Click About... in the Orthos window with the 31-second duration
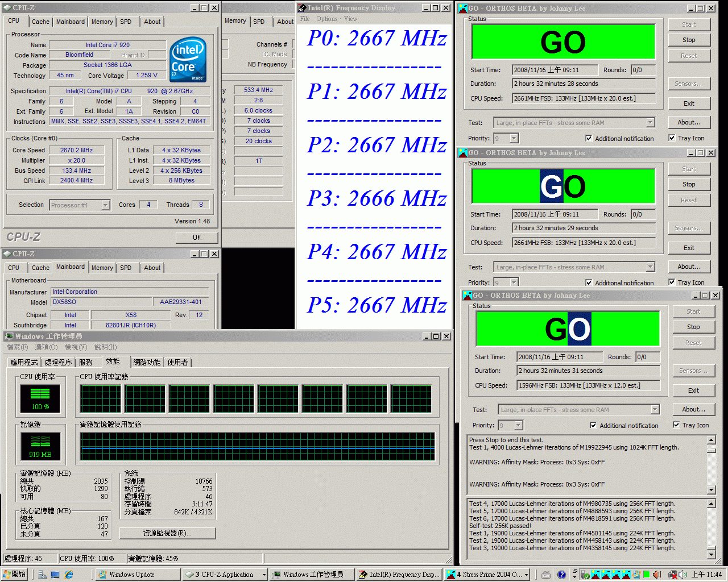The height and width of the screenshot is (582, 728). click(693, 409)
